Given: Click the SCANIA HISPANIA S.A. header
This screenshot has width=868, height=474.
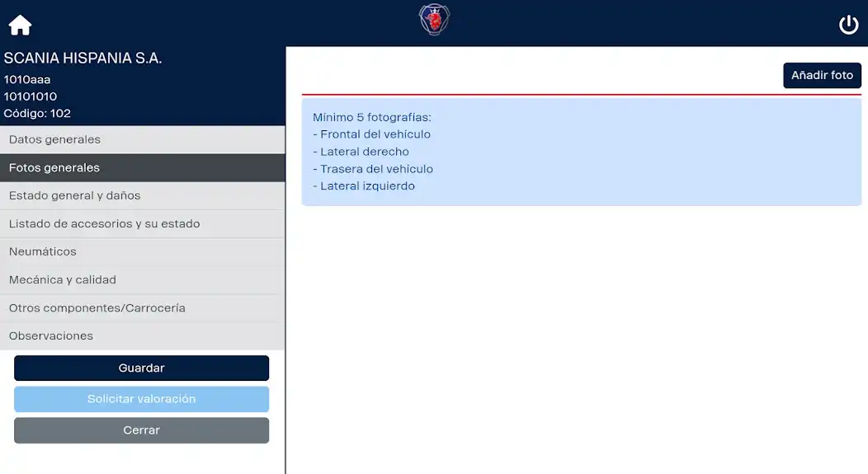Looking at the screenshot, I should (83, 58).
